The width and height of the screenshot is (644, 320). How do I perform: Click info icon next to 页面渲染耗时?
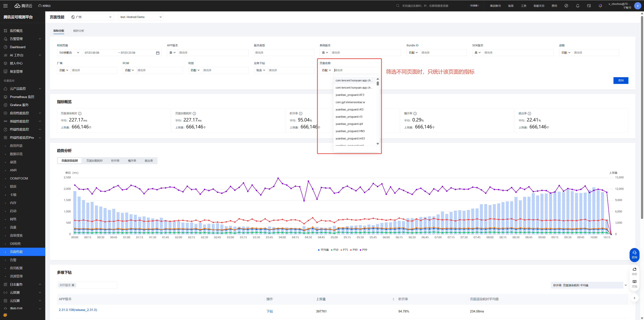pyautogui.click(x=80, y=114)
